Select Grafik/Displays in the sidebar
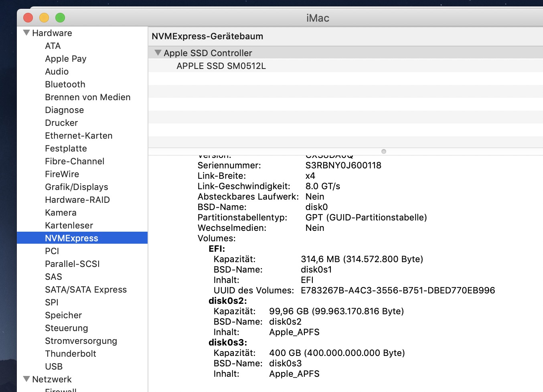This screenshot has height=392, width=543. pos(77,187)
